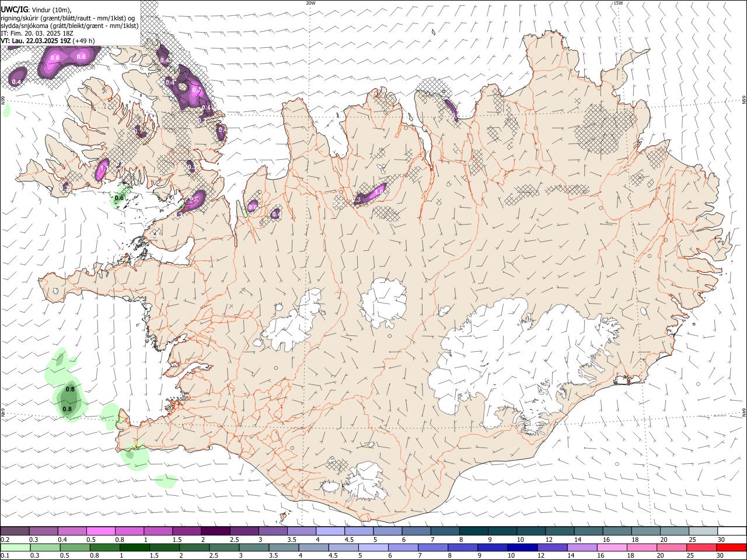The width and height of the screenshot is (747, 560).
Task: Click the palest green 0.1 swatch in the lower legend row
Action: [x=15, y=547]
